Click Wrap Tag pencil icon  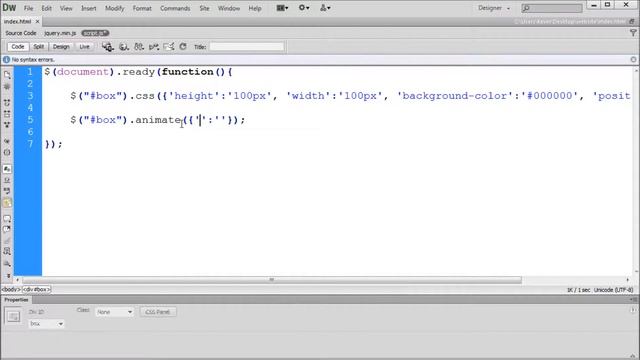7,241
